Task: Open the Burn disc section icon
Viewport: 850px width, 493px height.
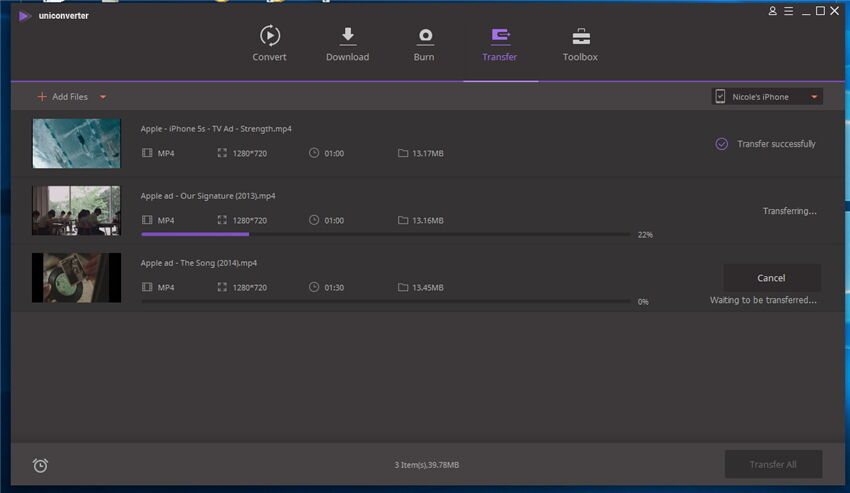Action: [x=424, y=36]
